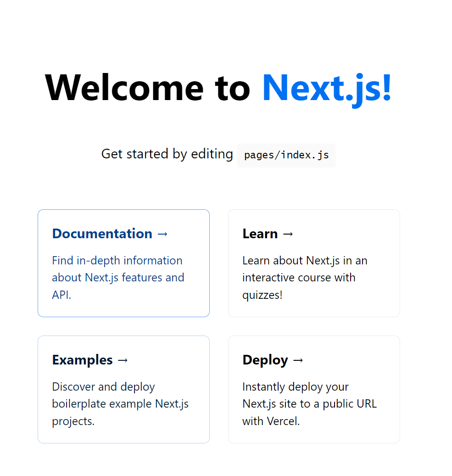Open the Examples card
This screenshot has height=476, width=452.
[x=123, y=390]
